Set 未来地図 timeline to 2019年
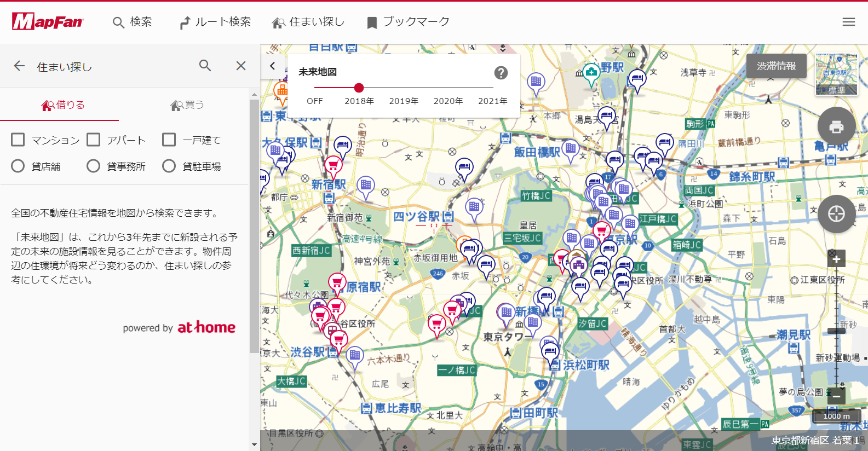 404,101
